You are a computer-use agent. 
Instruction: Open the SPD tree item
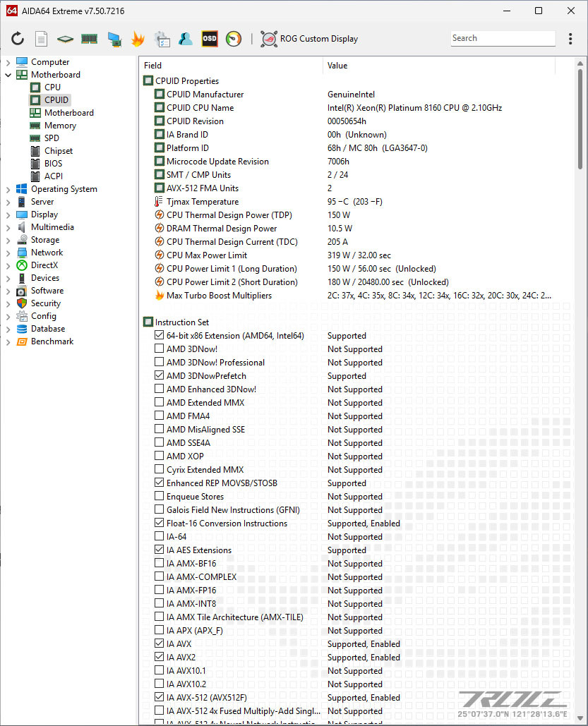point(52,138)
